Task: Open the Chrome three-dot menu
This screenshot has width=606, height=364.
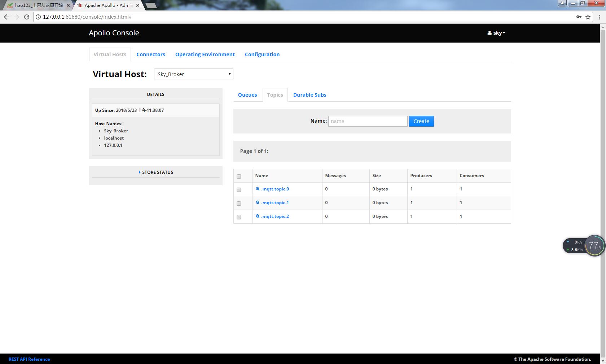Action: click(x=600, y=17)
